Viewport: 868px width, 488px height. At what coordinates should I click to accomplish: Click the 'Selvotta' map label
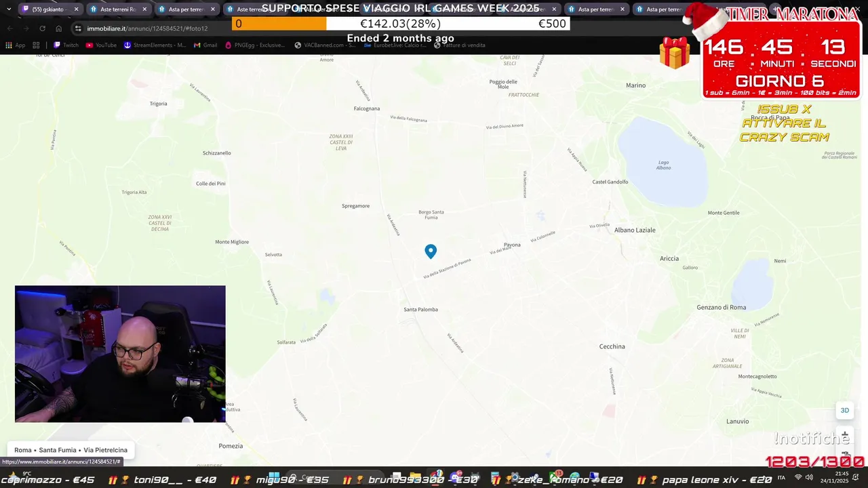click(273, 255)
